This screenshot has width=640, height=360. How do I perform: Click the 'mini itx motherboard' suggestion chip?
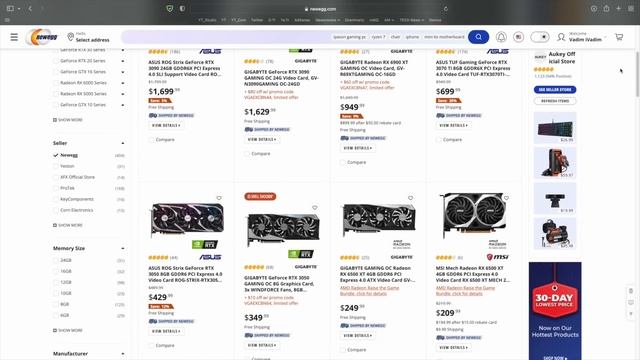point(444,37)
